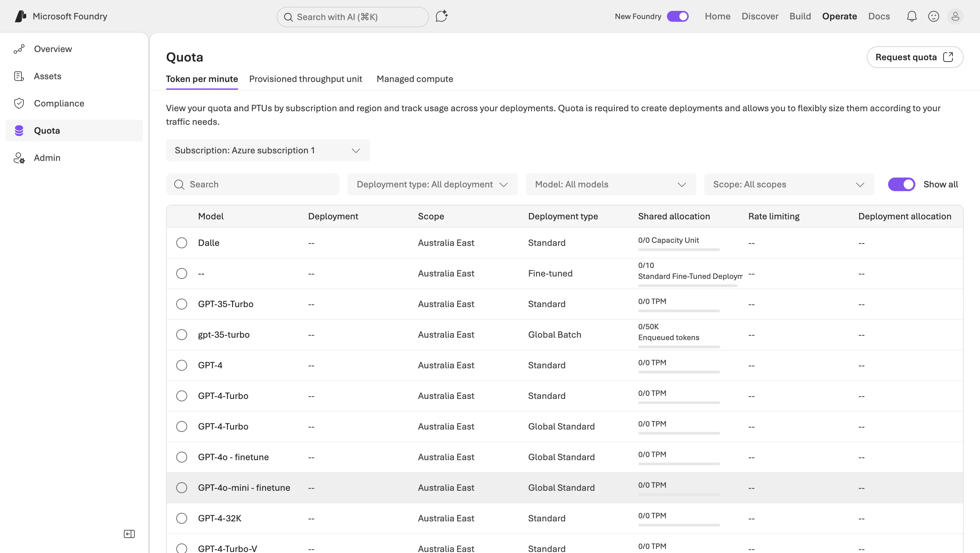Select the gpt-35-turbo Global Batch radio button
The width and height of the screenshot is (980, 553).
coord(181,335)
